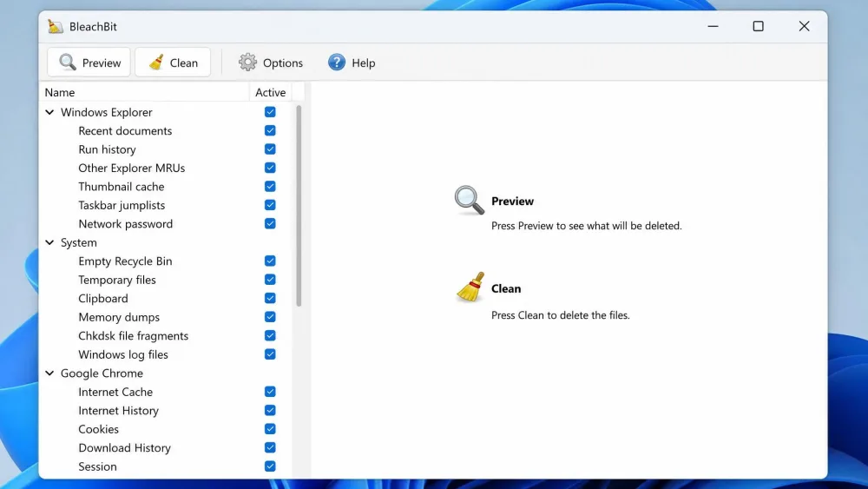Viewport: 868px width, 489px height.
Task: Select the Recent documents entry
Action: coord(125,131)
